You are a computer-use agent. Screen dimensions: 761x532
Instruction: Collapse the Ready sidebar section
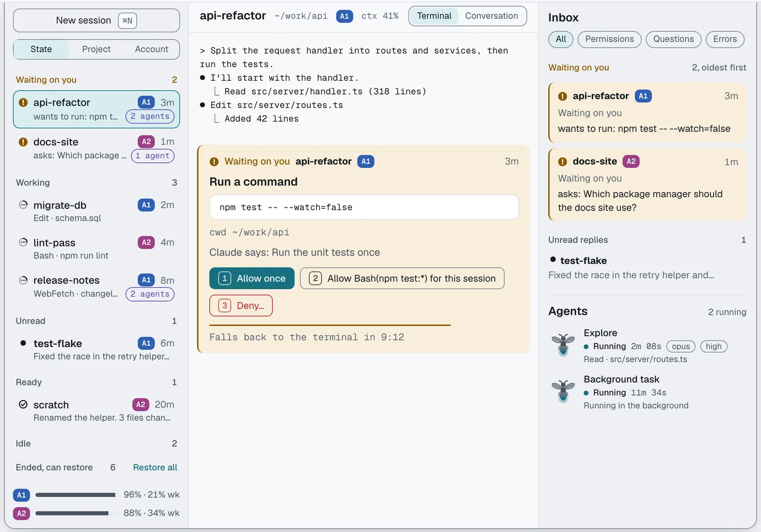(96, 382)
